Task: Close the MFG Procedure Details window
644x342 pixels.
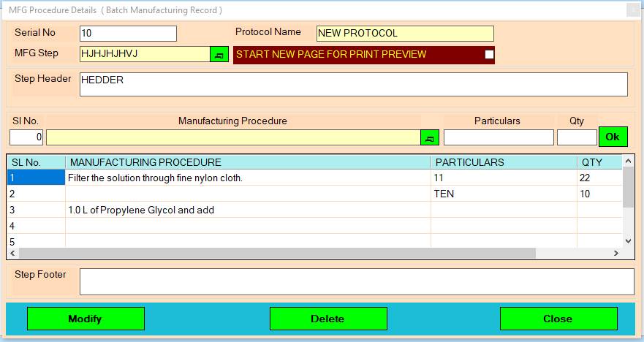Action: click(x=633, y=9)
